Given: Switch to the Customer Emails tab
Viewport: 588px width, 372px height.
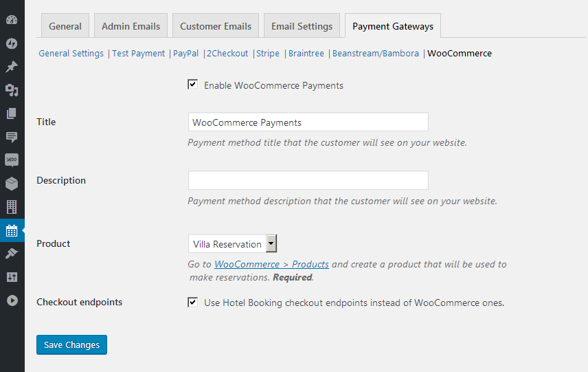Looking at the screenshot, I should (x=216, y=26).
